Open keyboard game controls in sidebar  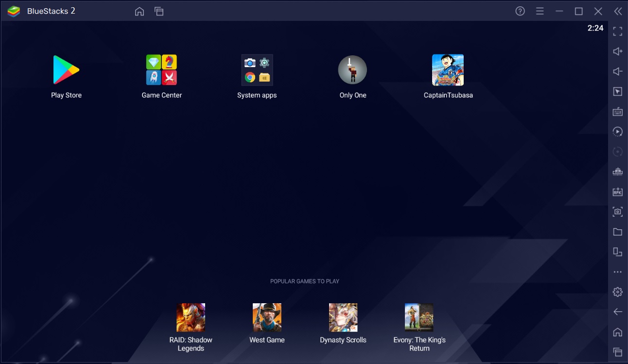pos(618,111)
